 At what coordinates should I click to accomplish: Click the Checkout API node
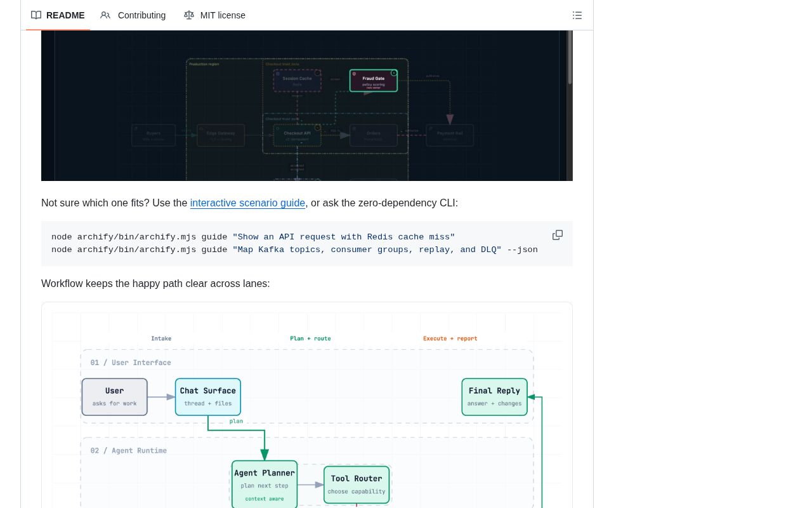298,135
